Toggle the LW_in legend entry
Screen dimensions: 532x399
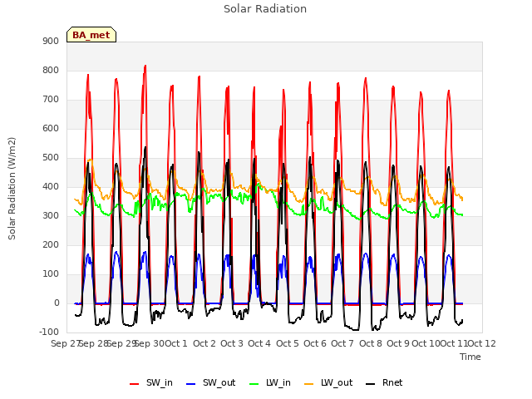point(270,382)
